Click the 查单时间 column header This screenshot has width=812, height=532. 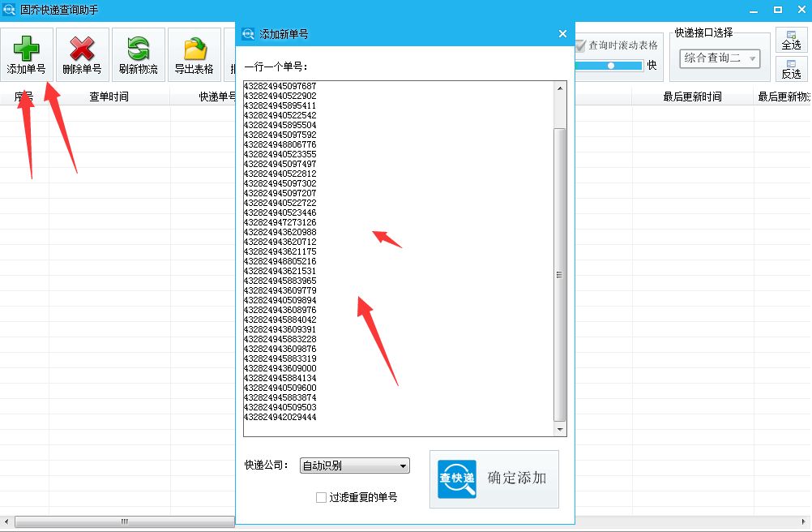pos(109,97)
